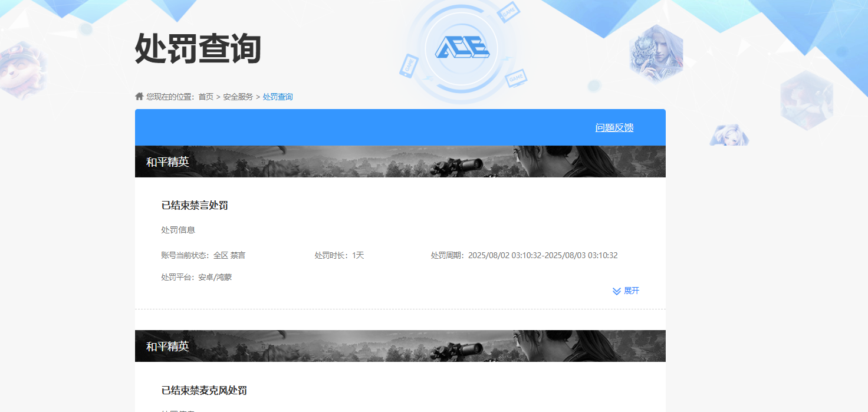Click the first 和平精英 game banner

pos(400,161)
